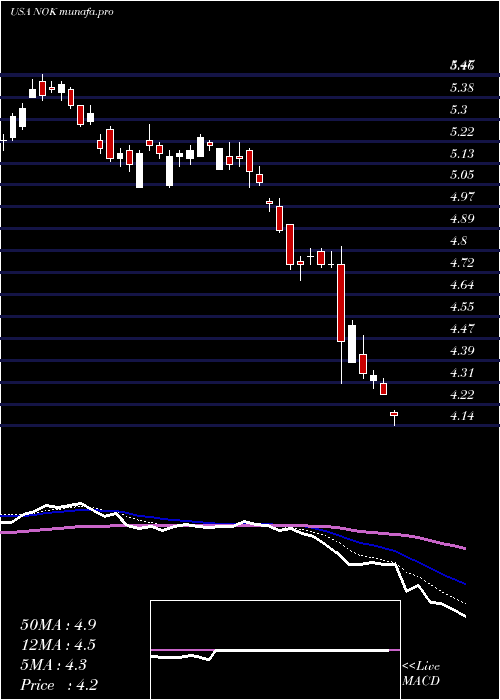Click the 4.22 price axis label
The height and width of the screenshot is (700, 500).
click(462, 394)
